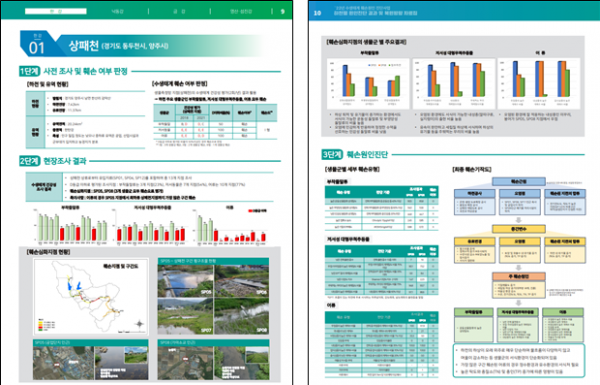The height and width of the screenshot is (385, 600).
Task: Open the SP05 site photo
Action: point(186,281)
